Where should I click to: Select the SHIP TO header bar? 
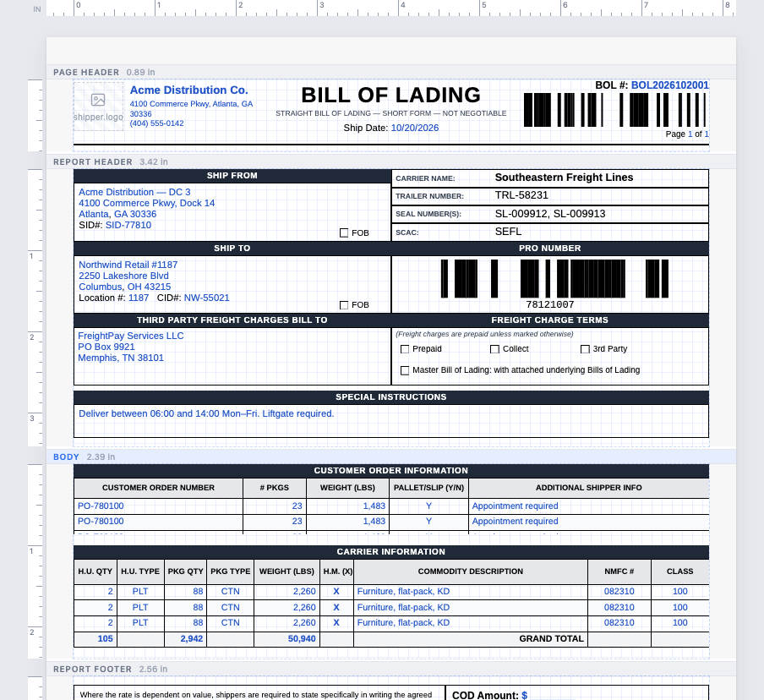tap(232, 249)
